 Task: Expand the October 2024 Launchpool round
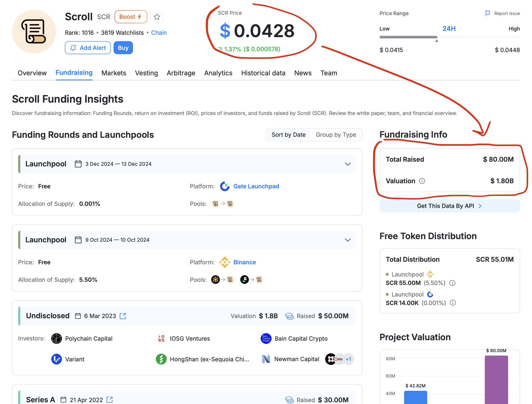pos(348,240)
